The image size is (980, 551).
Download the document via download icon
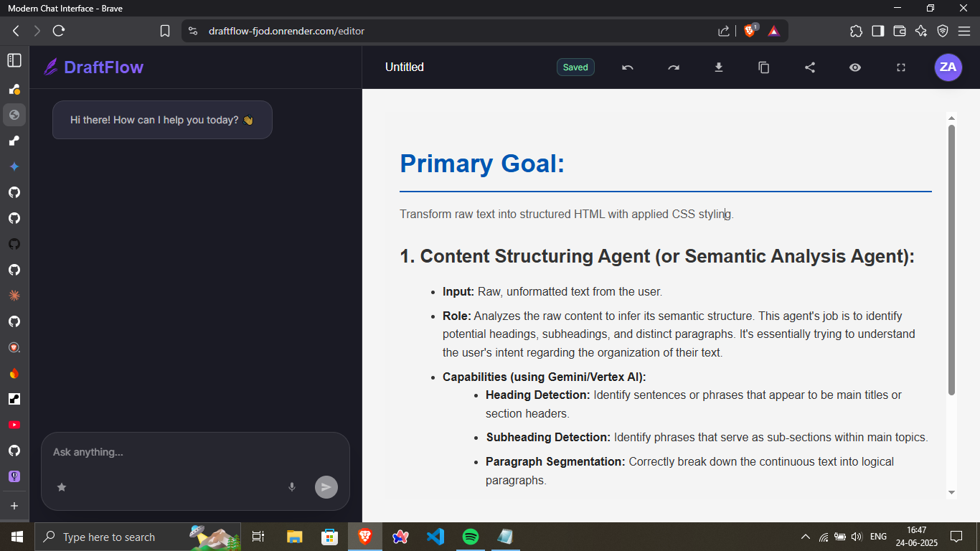(x=719, y=67)
